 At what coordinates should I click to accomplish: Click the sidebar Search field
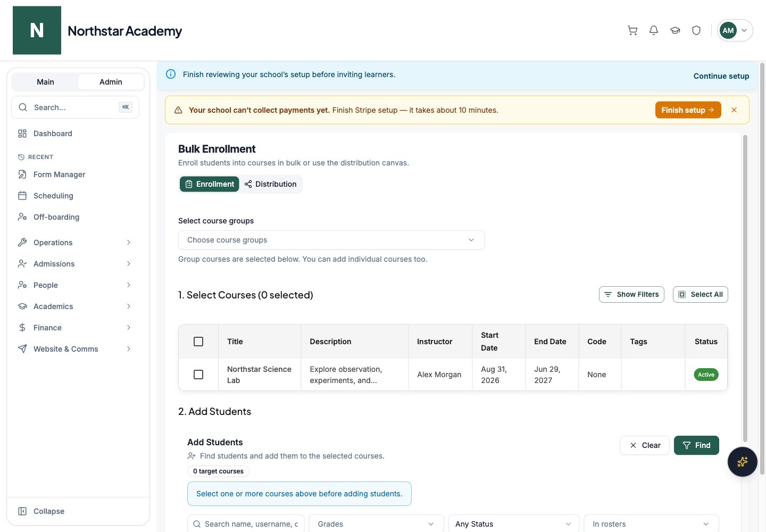click(x=75, y=107)
